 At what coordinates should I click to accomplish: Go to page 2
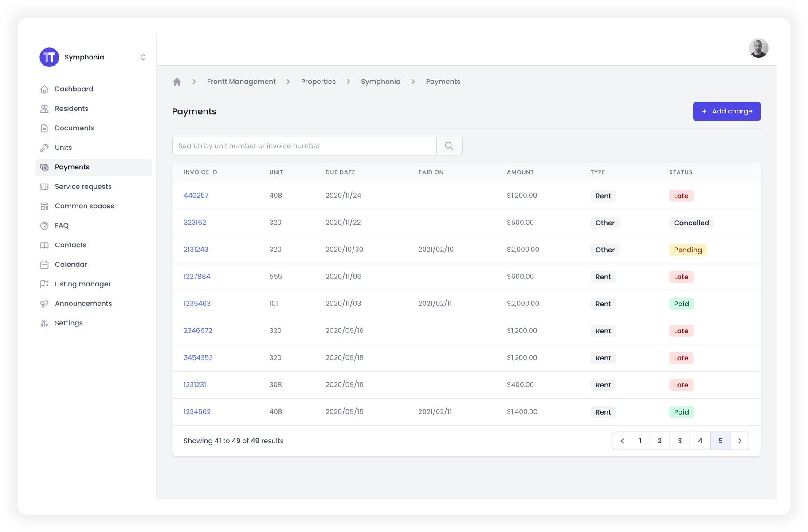pyautogui.click(x=660, y=441)
